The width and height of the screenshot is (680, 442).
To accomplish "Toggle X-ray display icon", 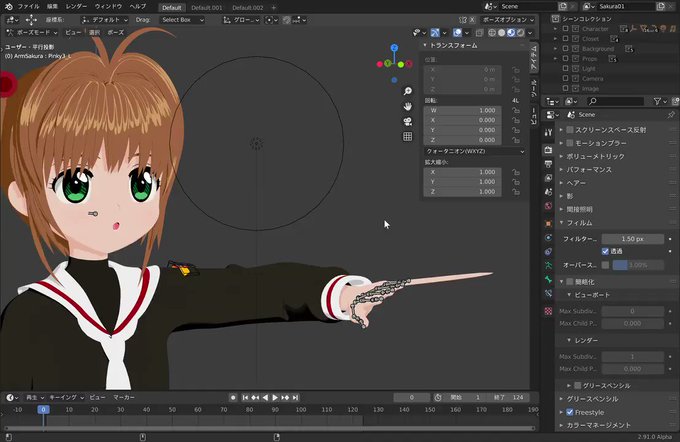I will click(479, 33).
